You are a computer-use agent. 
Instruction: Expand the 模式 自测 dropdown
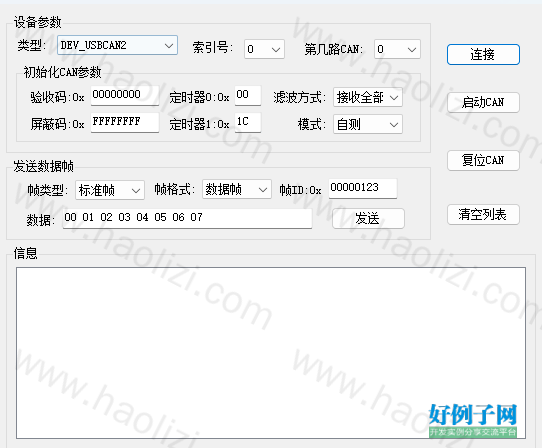(368, 124)
